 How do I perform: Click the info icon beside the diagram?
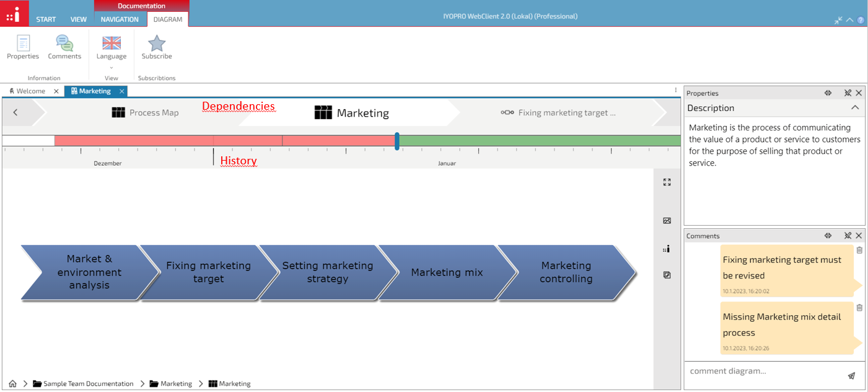click(667, 249)
